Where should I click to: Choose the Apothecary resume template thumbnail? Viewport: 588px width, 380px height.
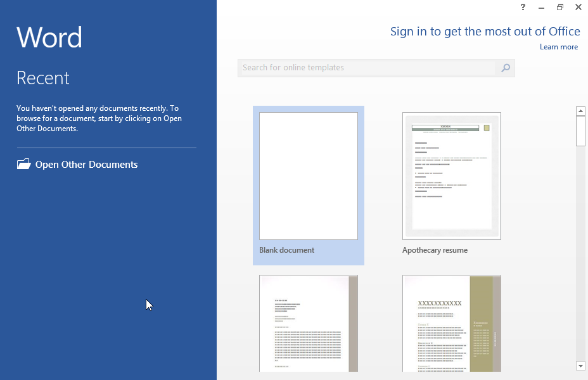pyautogui.click(x=452, y=176)
